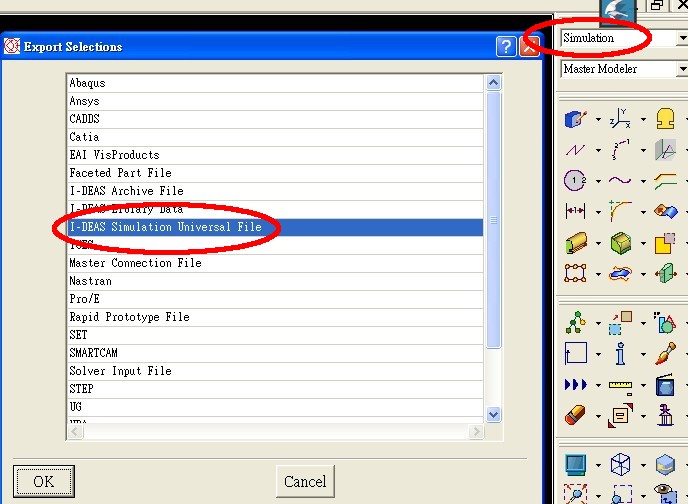
Task: Click the blue monitor display icon
Action: [x=576, y=465]
